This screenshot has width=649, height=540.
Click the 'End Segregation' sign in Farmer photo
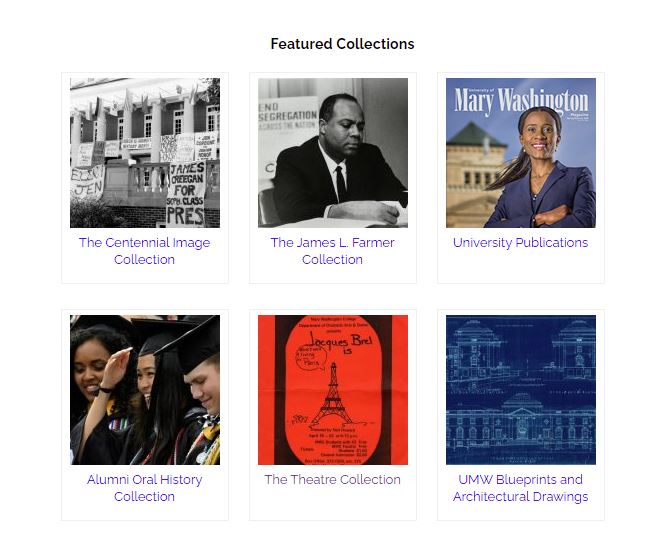click(x=288, y=115)
